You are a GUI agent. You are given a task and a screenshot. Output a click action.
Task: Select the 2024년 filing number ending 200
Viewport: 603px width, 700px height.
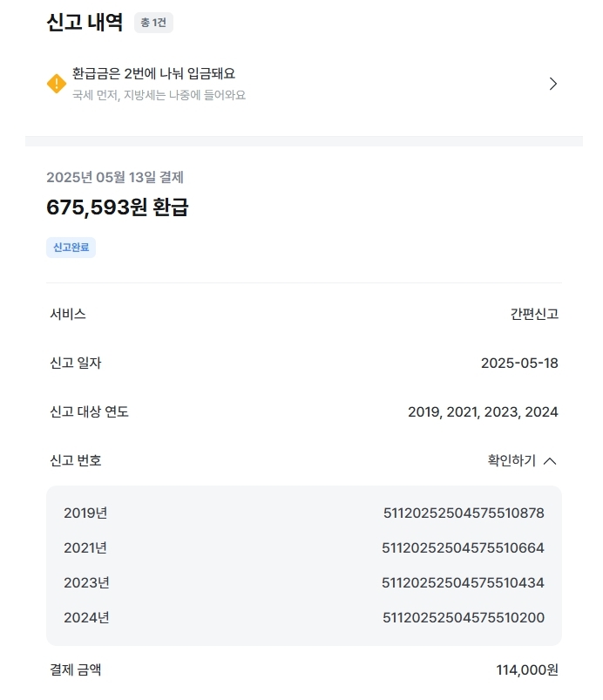464,617
